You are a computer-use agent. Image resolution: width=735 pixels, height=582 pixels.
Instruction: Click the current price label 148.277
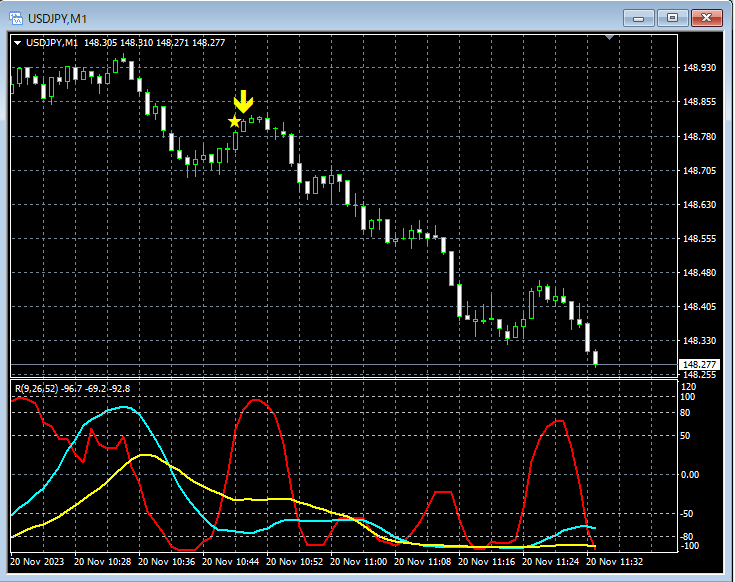click(x=699, y=364)
